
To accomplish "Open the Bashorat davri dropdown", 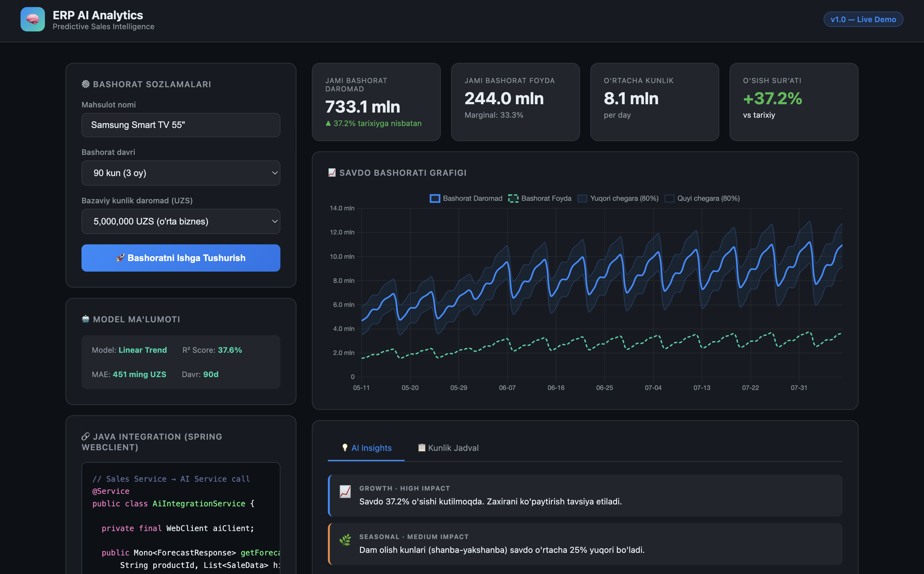I will [181, 173].
